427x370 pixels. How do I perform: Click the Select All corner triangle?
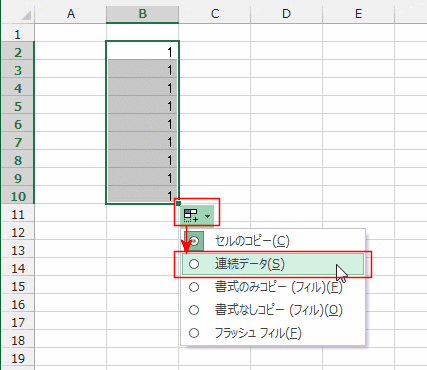click(x=26, y=15)
